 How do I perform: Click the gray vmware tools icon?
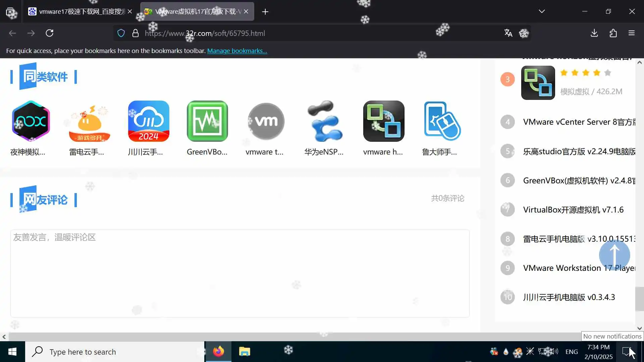(x=266, y=121)
